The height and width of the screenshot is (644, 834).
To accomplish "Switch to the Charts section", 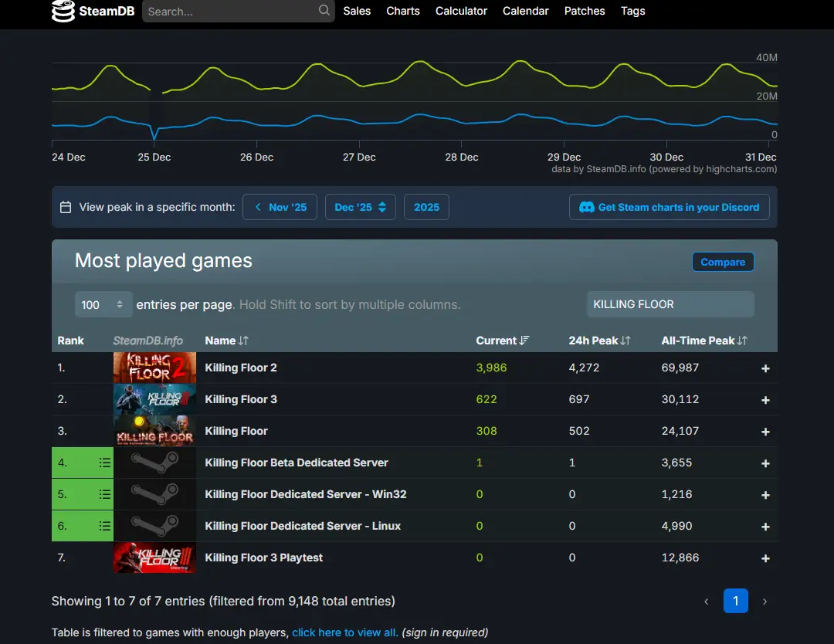I will (402, 11).
